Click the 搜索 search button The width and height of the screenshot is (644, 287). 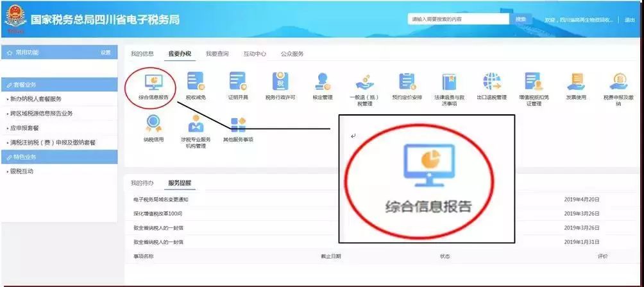520,19
